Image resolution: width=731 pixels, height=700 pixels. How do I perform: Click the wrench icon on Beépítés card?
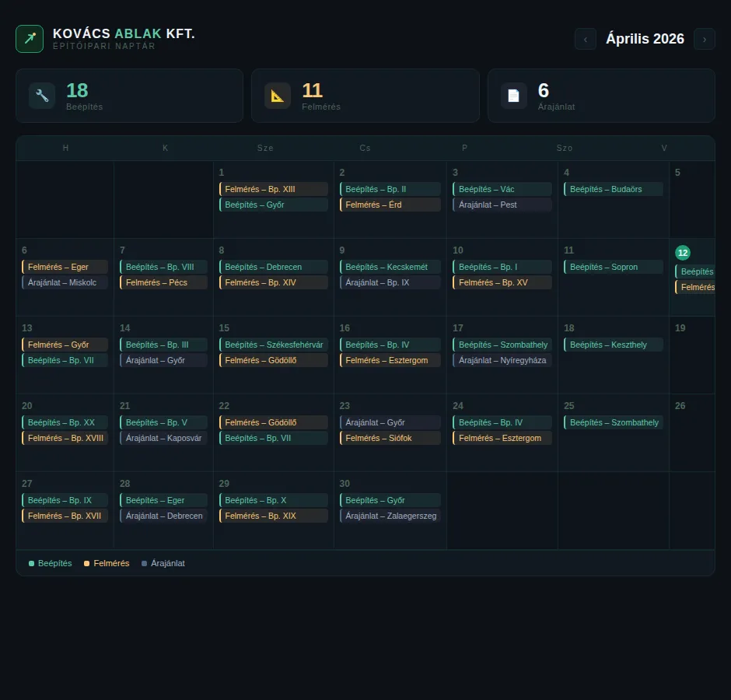pos(42,96)
